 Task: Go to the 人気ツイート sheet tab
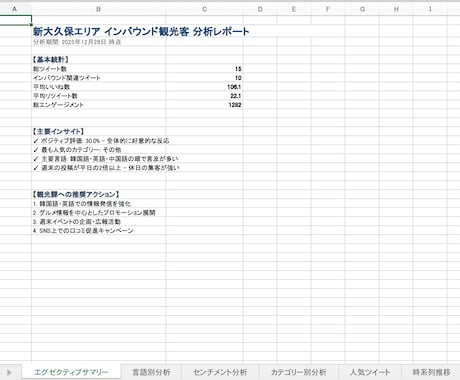coord(370,372)
